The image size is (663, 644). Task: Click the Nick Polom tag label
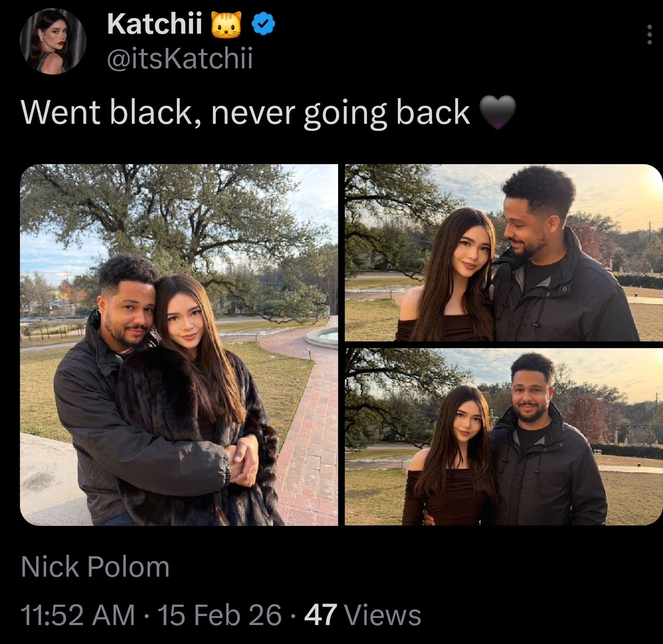95,567
